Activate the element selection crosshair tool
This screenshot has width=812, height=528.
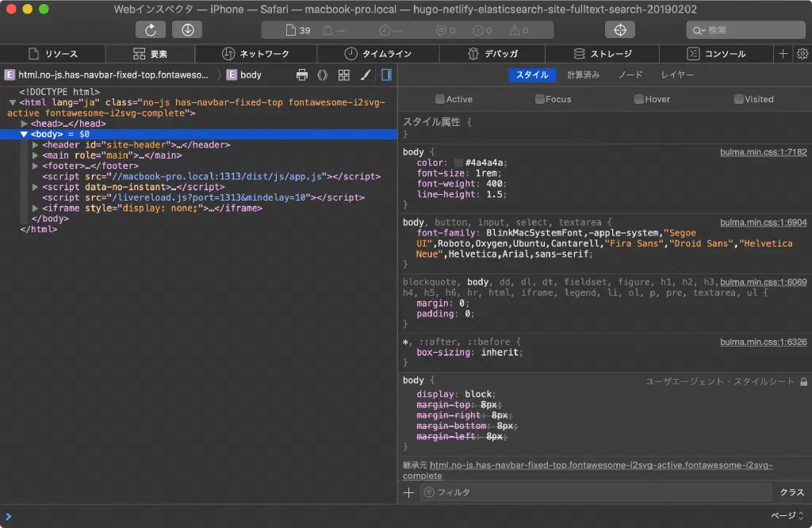click(x=620, y=30)
